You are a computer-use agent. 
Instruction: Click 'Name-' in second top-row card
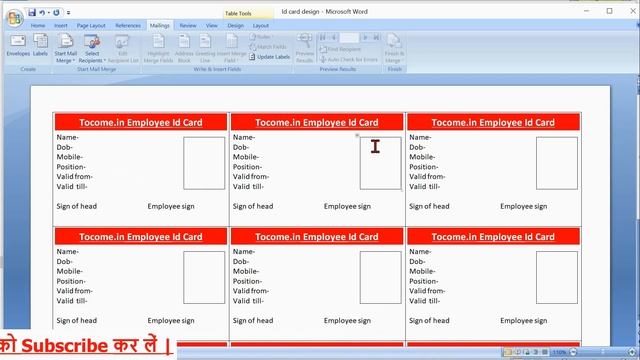coord(244,138)
